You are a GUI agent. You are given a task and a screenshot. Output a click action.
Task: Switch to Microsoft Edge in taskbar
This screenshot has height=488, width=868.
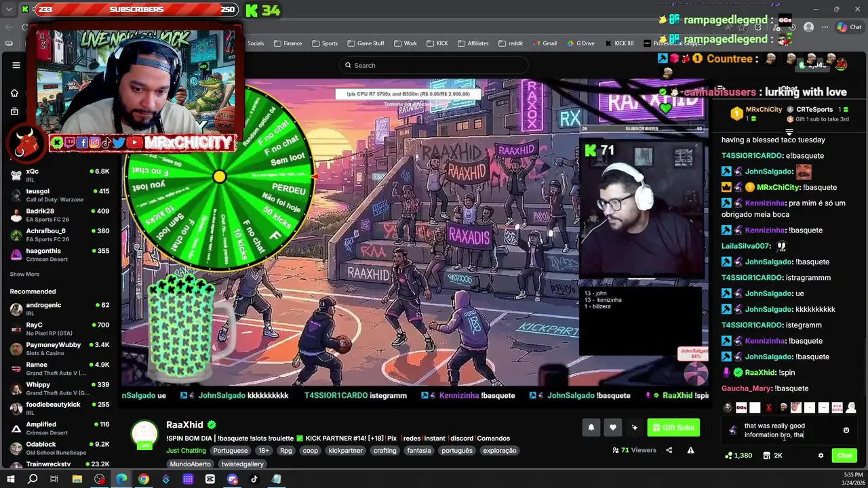(121, 479)
